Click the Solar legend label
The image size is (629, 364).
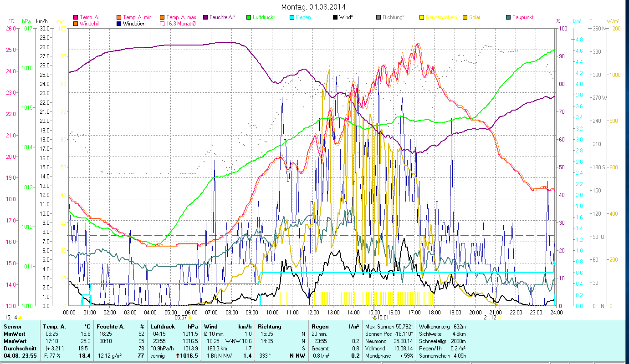coord(475,17)
